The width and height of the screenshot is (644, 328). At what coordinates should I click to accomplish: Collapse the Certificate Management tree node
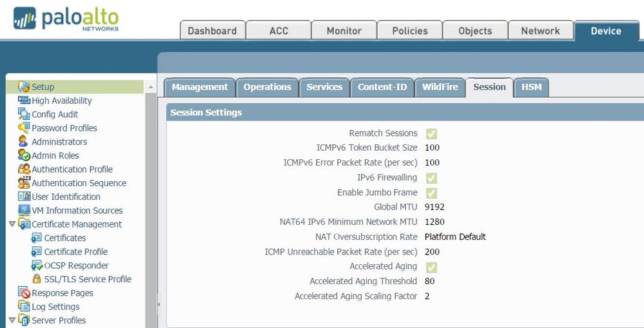pyautogui.click(x=12, y=224)
